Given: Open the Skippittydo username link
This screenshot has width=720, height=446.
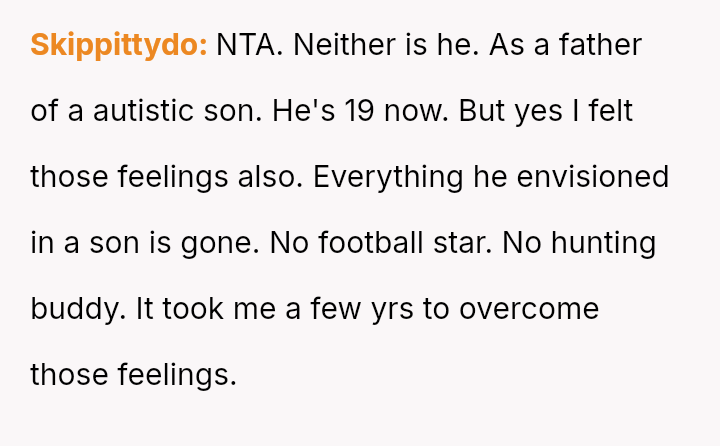Looking at the screenshot, I should coord(119,45).
